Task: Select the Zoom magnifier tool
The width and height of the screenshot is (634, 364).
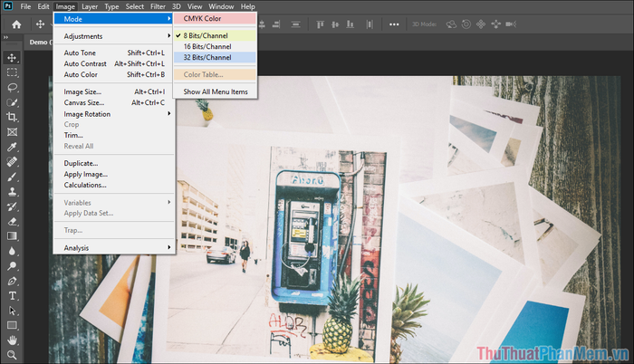Action: coord(12,355)
